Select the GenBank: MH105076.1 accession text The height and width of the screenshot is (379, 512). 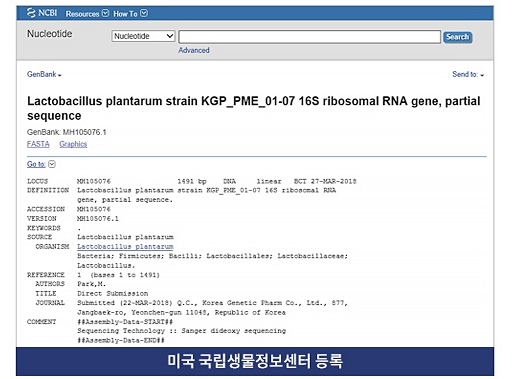point(67,132)
